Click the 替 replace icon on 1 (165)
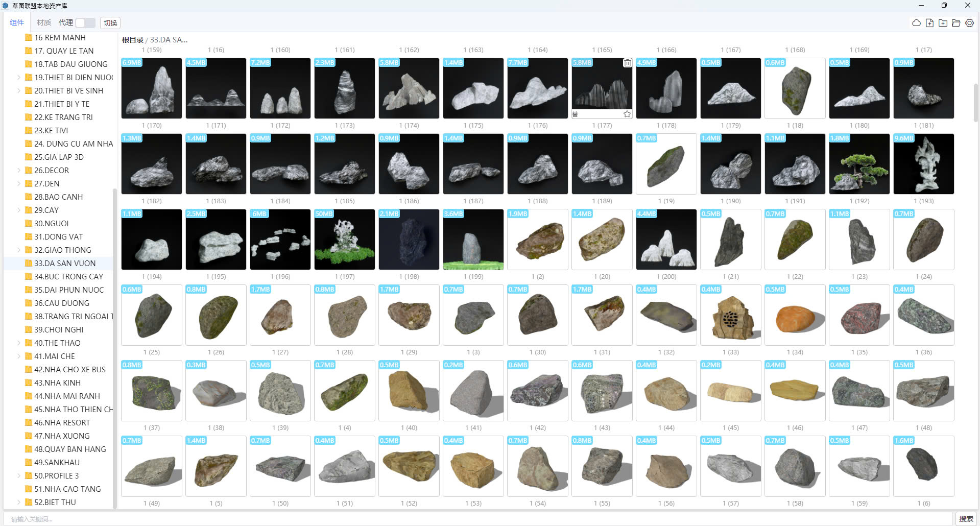This screenshot has height=526, width=980. pyautogui.click(x=575, y=114)
